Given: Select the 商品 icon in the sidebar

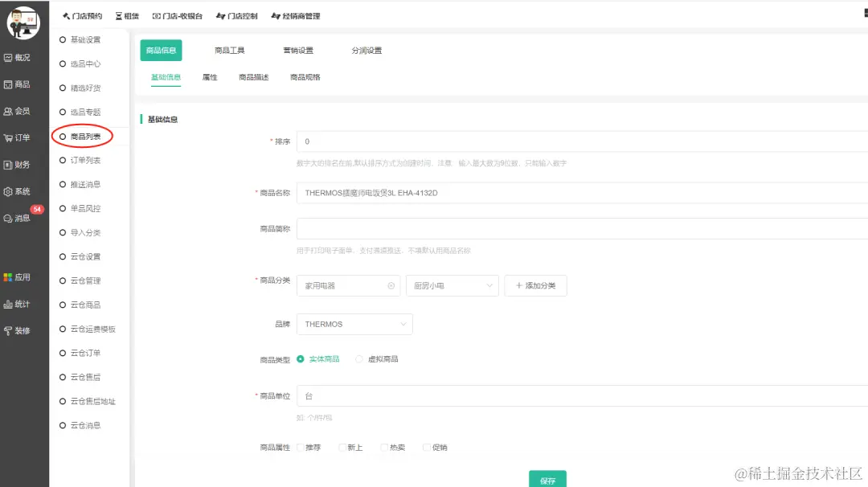Looking at the screenshot, I should pos(24,84).
